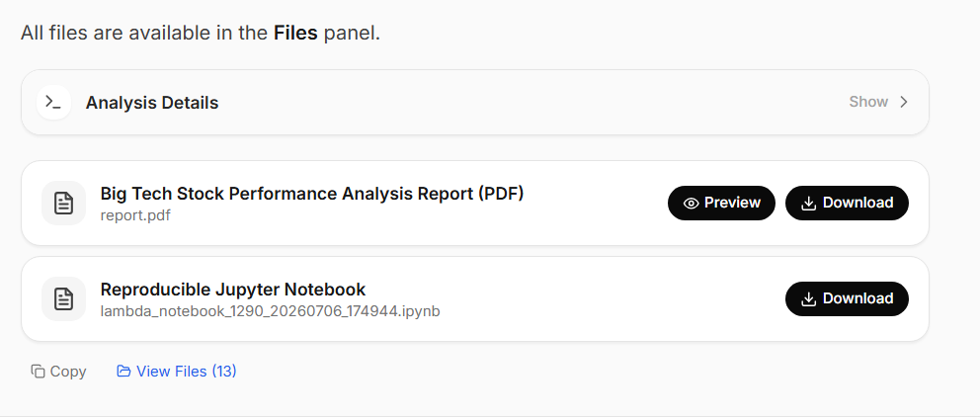The height and width of the screenshot is (418, 980).
Task: Click the Analysis Details heading to expand it
Action: tap(152, 103)
